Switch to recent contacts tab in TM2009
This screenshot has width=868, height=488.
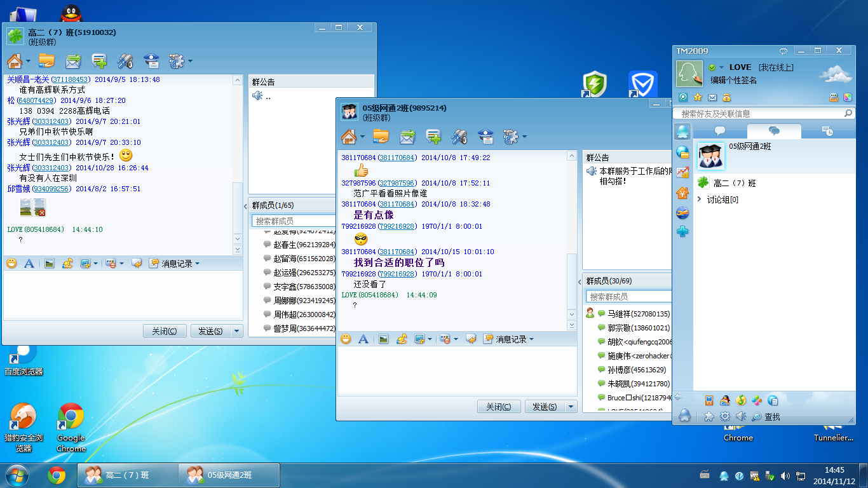pos(827,131)
